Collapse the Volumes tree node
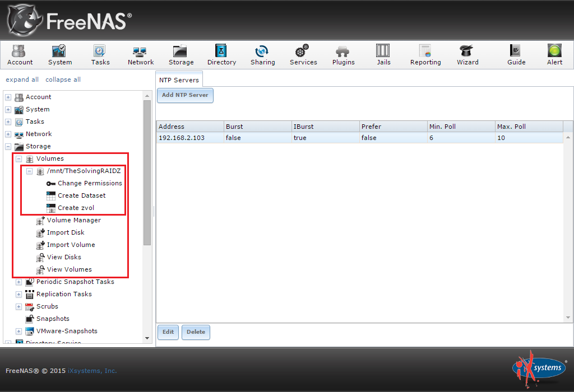Viewport: 574px width, 392px height. click(18, 159)
